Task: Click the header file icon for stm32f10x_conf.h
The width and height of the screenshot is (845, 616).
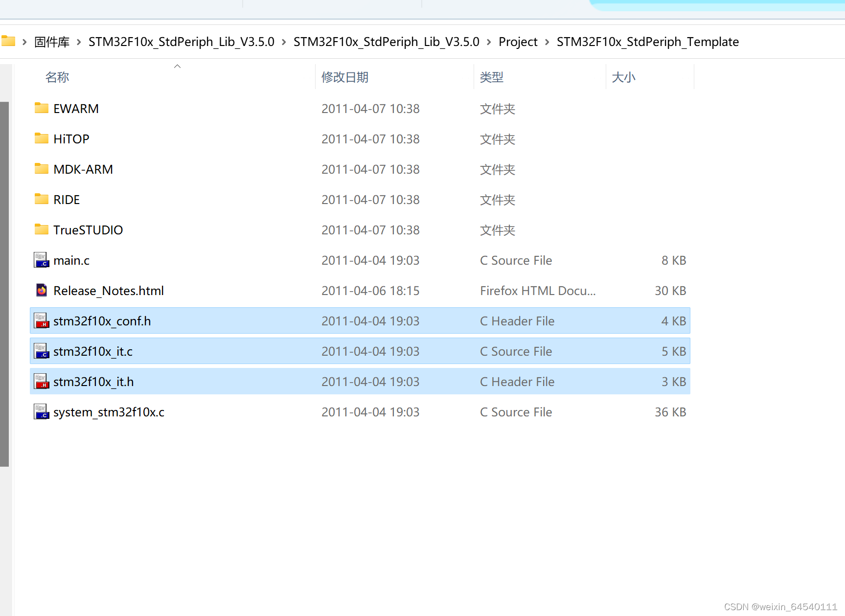Action: (x=41, y=320)
